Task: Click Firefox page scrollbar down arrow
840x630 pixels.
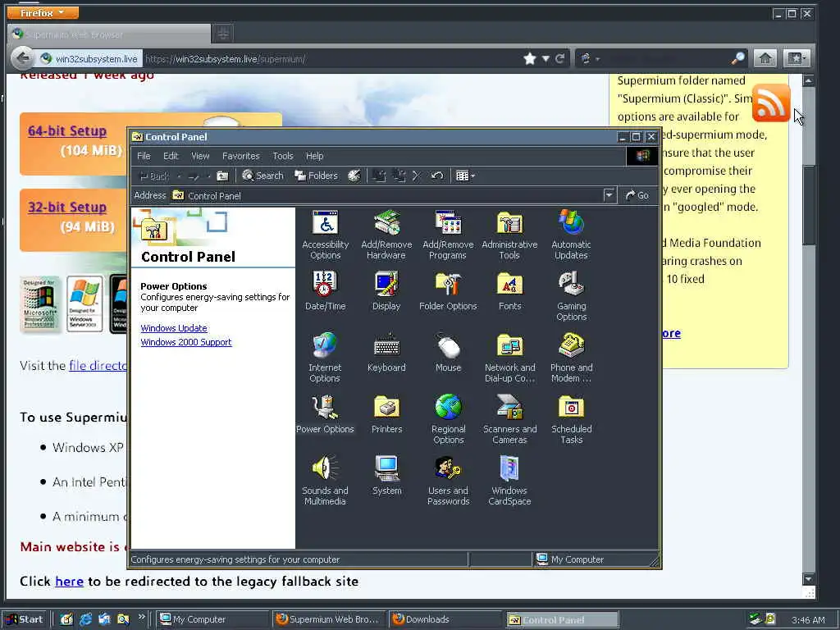Action: 808,579
